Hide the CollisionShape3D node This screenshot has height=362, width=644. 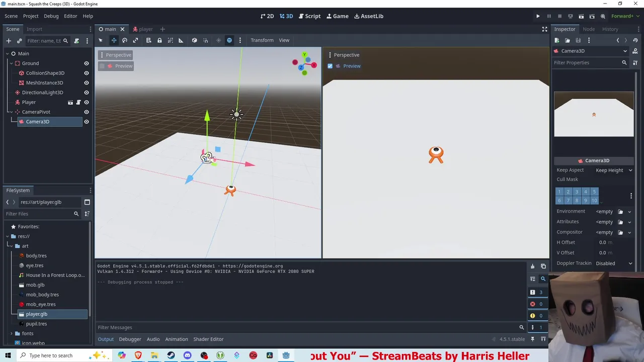point(86,73)
